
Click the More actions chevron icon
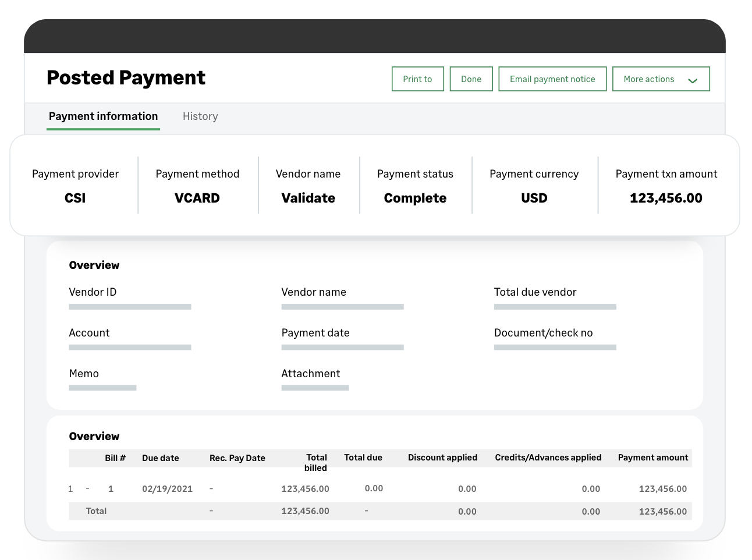pyautogui.click(x=693, y=79)
